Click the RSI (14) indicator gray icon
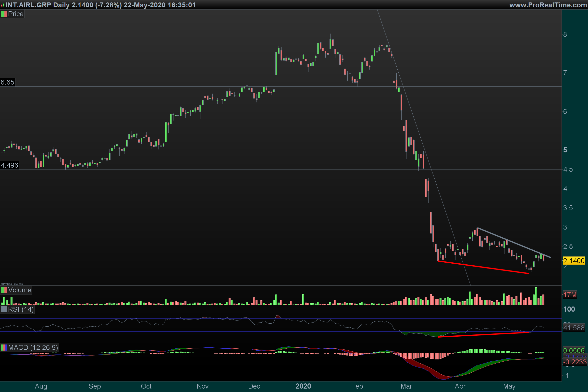The width and height of the screenshot is (588, 392). [x=4, y=309]
